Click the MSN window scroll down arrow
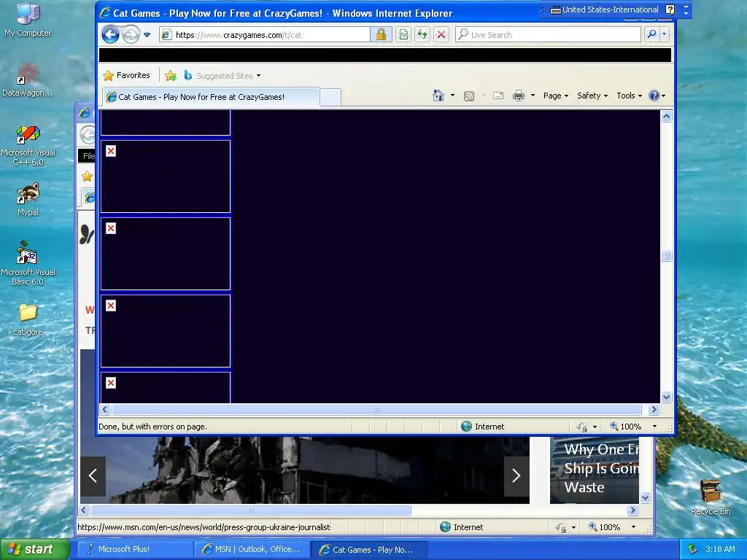This screenshot has width=747, height=560. pos(646,498)
